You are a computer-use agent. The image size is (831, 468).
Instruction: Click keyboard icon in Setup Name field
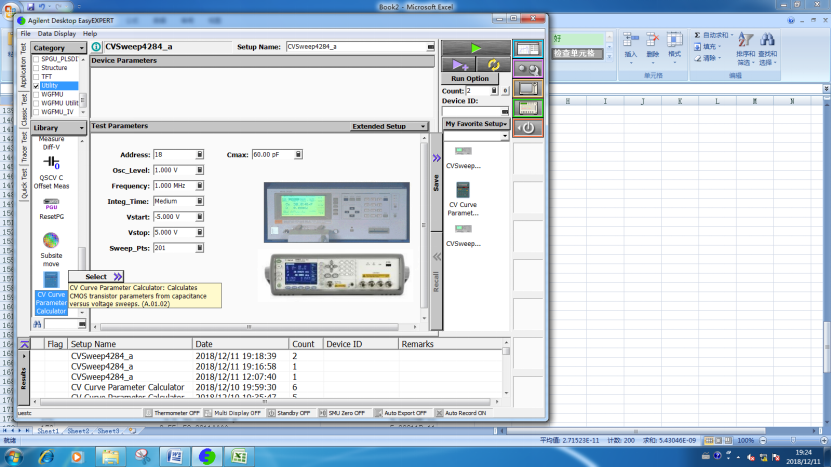(x=430, y=47)
